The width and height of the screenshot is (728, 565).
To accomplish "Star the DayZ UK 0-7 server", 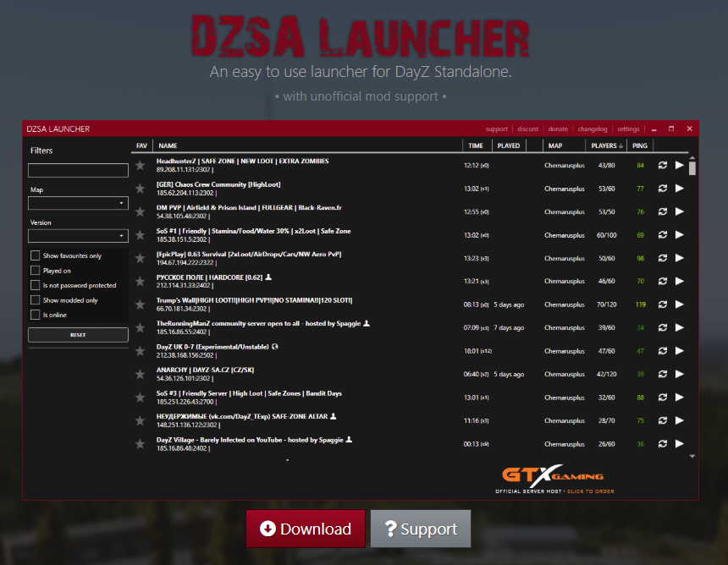I will click(140, 351).
